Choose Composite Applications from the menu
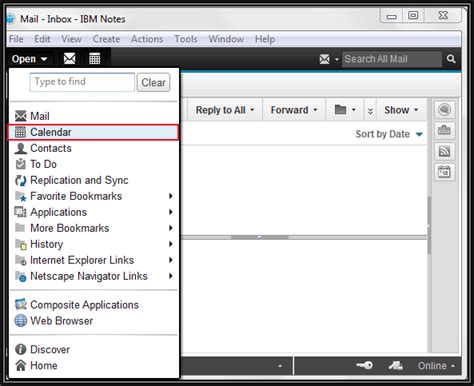This screenshot has height=386, width=474. click(94, 305)
